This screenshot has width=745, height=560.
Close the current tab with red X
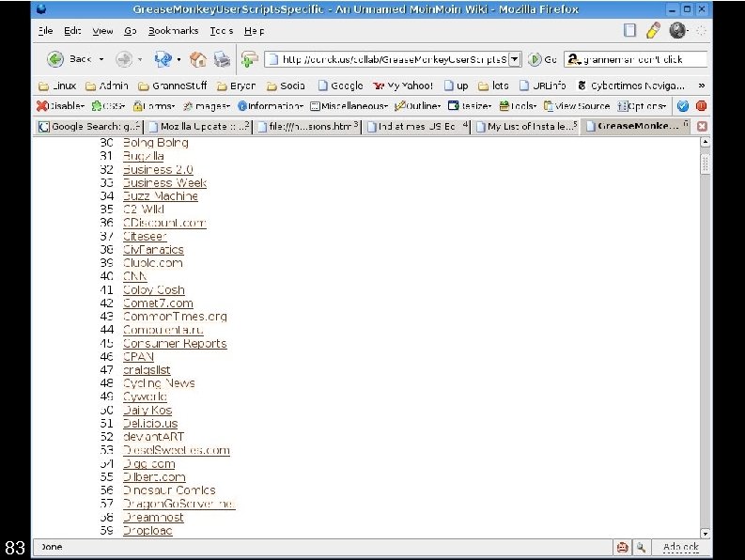(x=702, y=127)
